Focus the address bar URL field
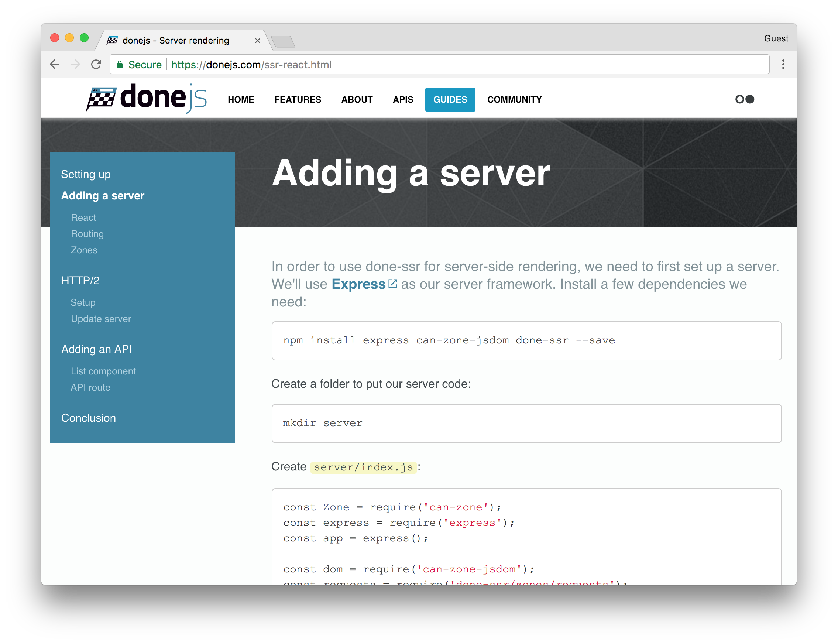838x644 pixels. [439, 64]
